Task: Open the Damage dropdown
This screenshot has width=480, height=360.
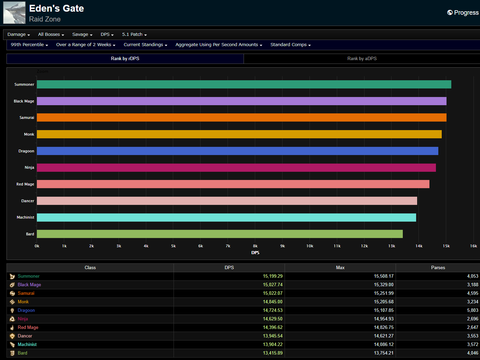Action: click(x=19, y=34)
